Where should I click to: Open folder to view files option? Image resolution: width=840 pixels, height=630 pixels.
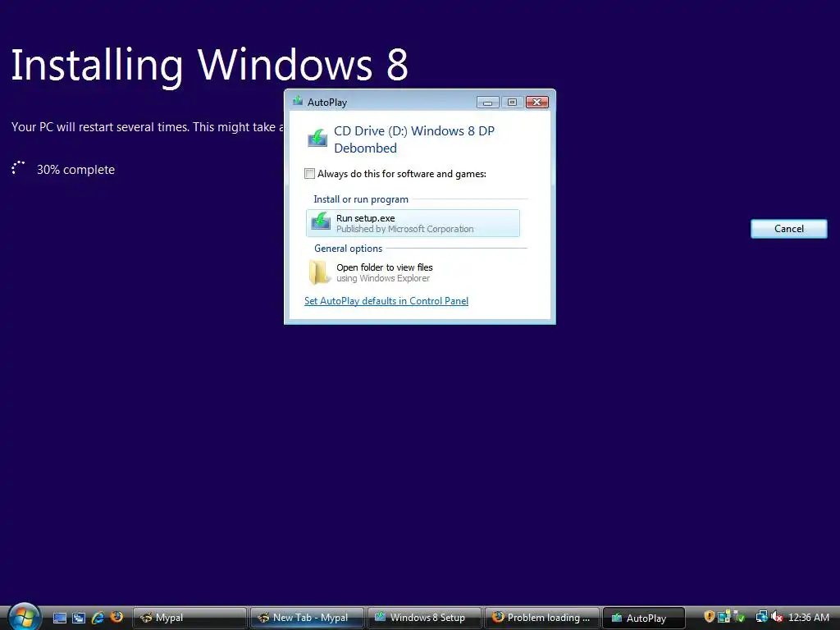pos(413,272)
